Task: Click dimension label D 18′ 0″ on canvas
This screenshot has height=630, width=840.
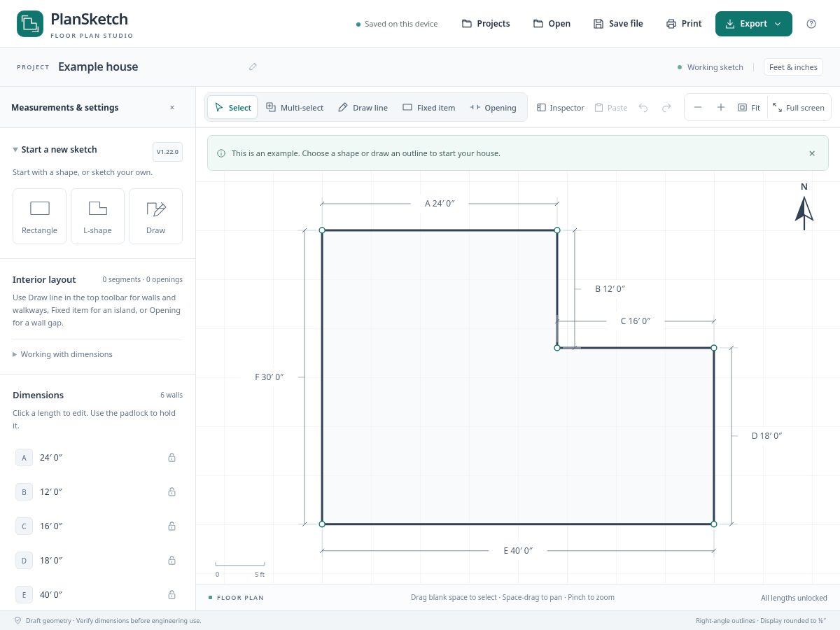Action: (x=766, y=435)
